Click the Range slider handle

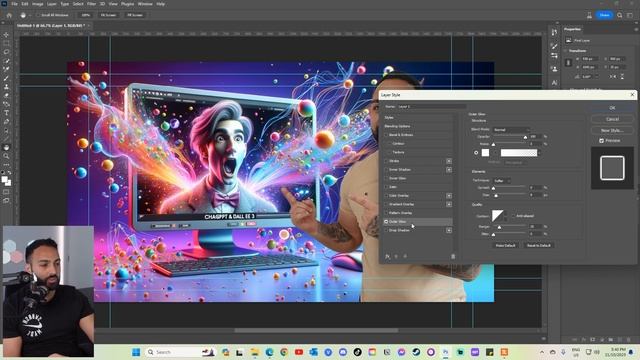pyautogui.click(x=499, y=227)
